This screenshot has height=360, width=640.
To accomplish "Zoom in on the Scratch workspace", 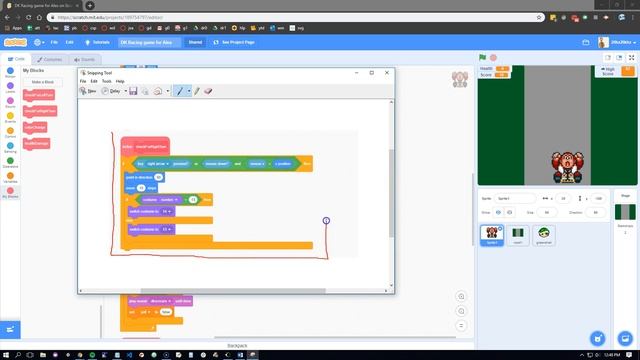I will [461, 296].
